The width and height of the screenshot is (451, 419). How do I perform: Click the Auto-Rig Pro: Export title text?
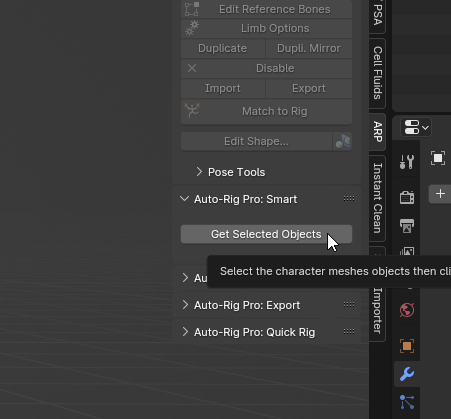click(247, 305)
